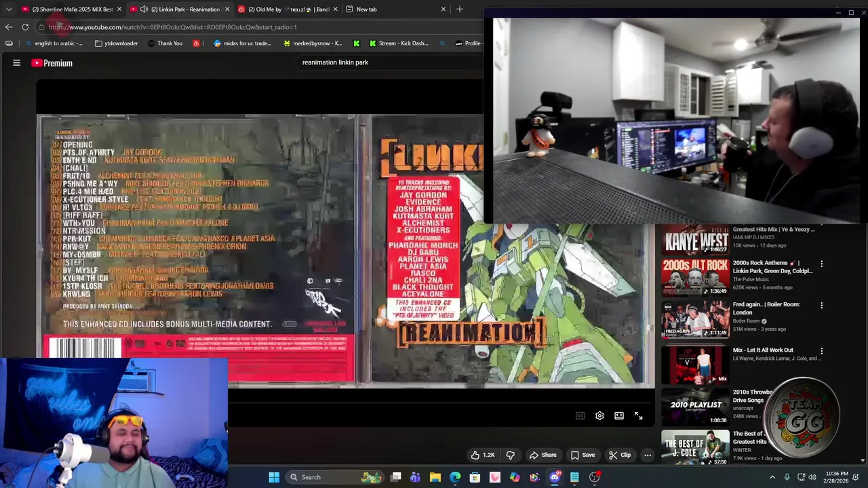
Task: Open the video player settings gear
Action: (599, 416)
